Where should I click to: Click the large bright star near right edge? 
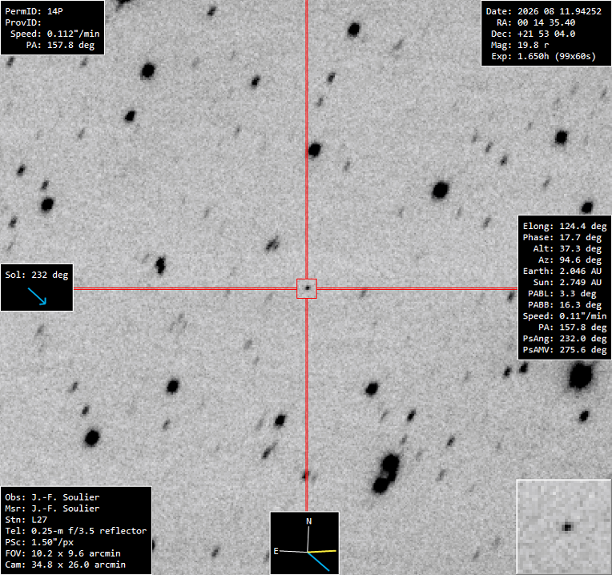pyautogui.click(x=580, y=376)
